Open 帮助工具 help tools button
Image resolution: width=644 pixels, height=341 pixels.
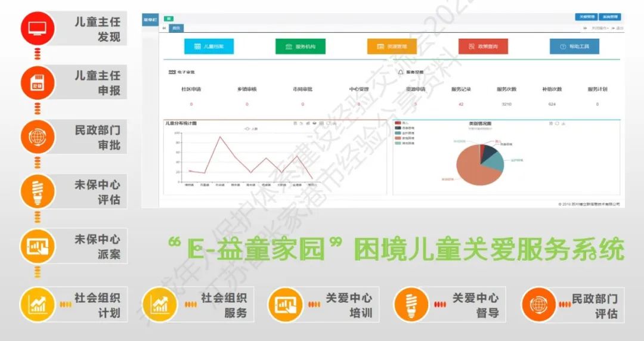click(574, 46)
